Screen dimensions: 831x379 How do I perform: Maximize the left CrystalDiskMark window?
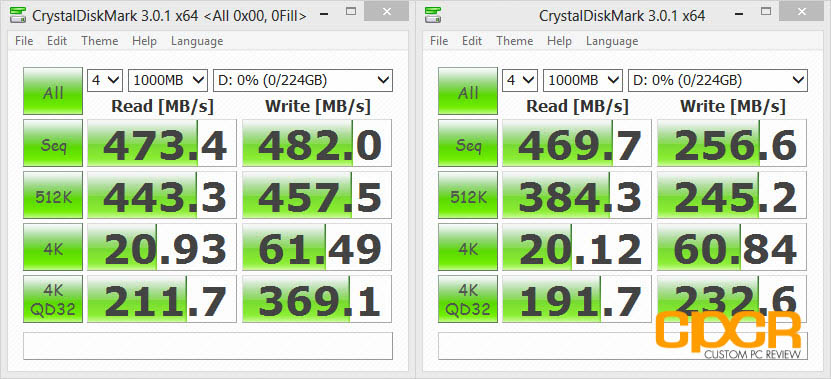350,11
